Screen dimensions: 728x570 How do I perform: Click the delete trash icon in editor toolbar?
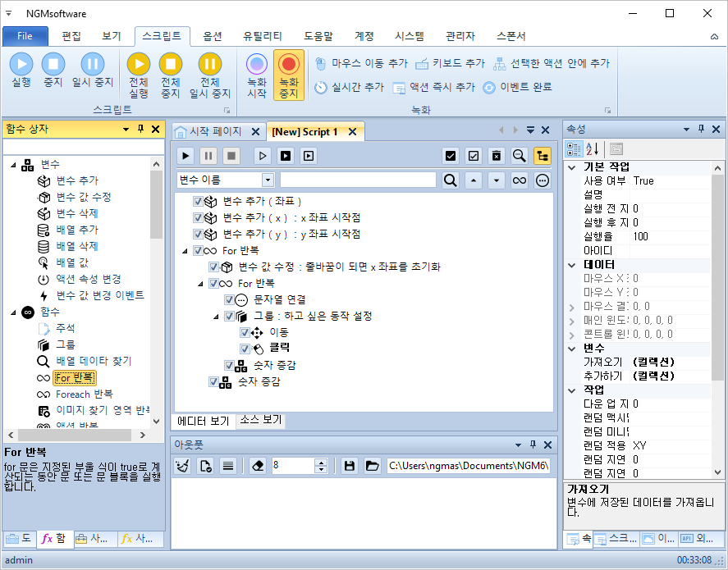[x=497, y=156]
